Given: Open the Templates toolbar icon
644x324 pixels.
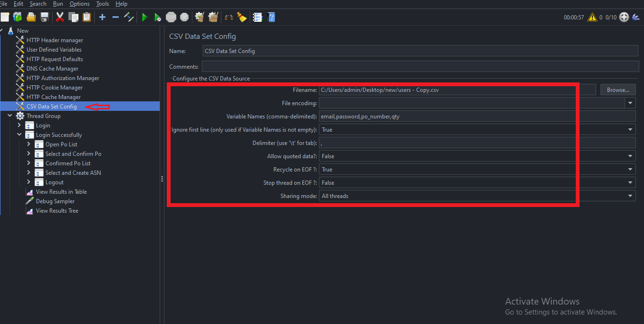Looking at the screenshot, I should [18, 18].
